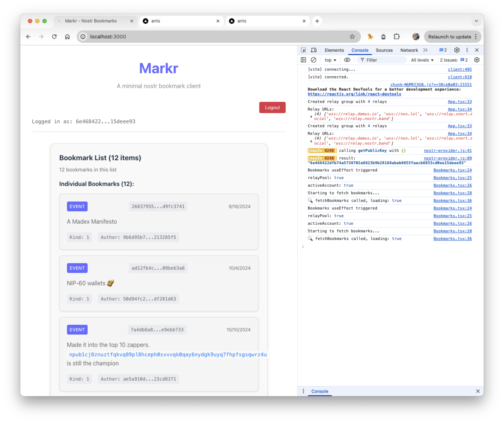Expand the first Relay URLs array
504x423 pixels.
(x=311, y=117)
